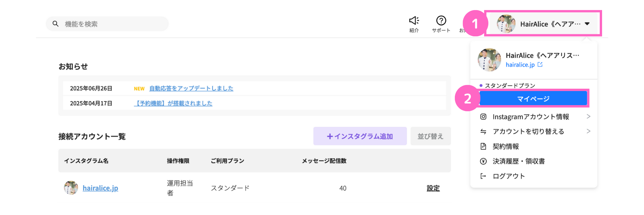Open 自動応答をアップデートしました notice link
This screenshot has width=644, height=215.
pos(191,88)
